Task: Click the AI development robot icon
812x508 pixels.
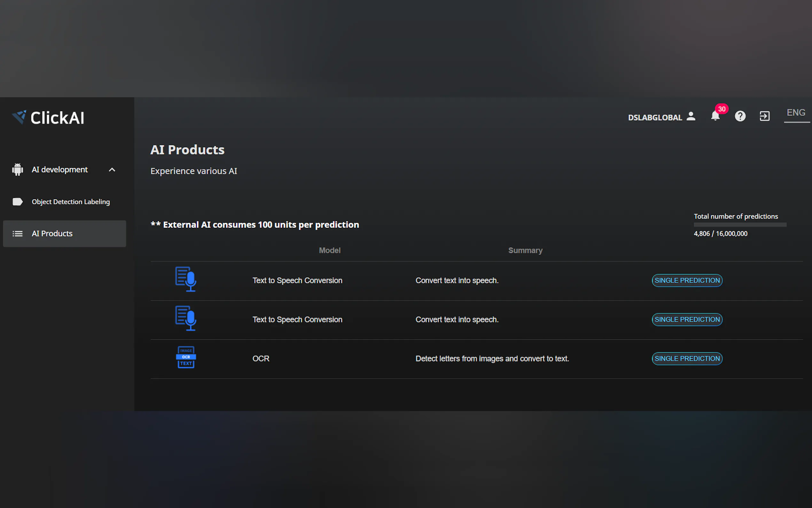Action: pos(18,170)
